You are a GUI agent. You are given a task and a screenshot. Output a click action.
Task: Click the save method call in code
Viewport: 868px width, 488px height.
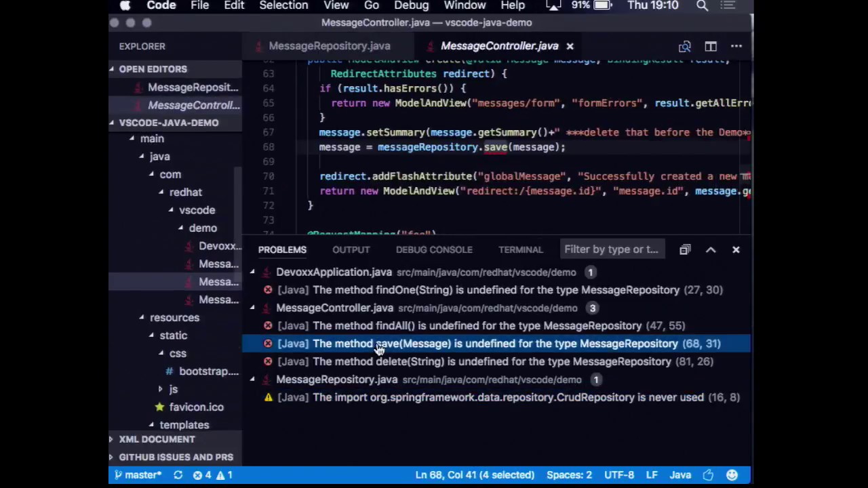[x=495, y=147]
